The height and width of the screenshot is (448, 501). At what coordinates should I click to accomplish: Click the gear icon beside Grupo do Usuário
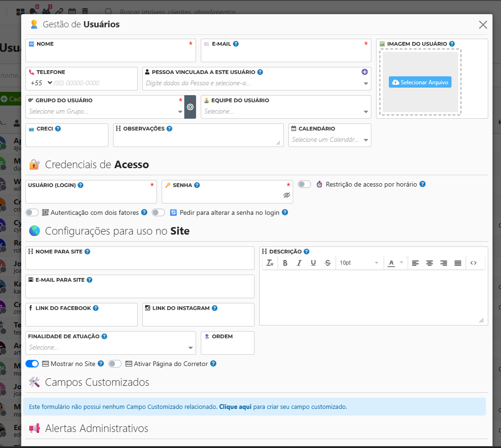(x=190, y=107)
